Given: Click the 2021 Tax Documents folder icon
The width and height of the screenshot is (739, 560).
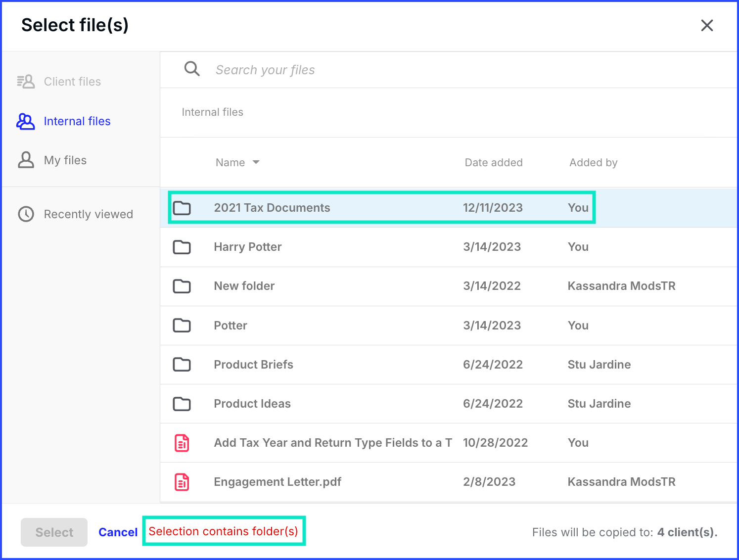Looking at the screenshot, I should pyautogui.click(x=182, y=208).
